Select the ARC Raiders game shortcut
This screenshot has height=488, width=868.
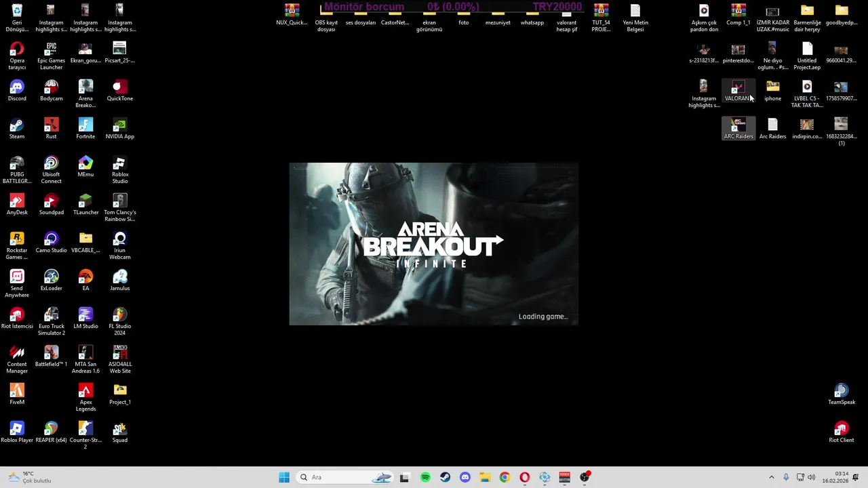(x=738, y=128)
